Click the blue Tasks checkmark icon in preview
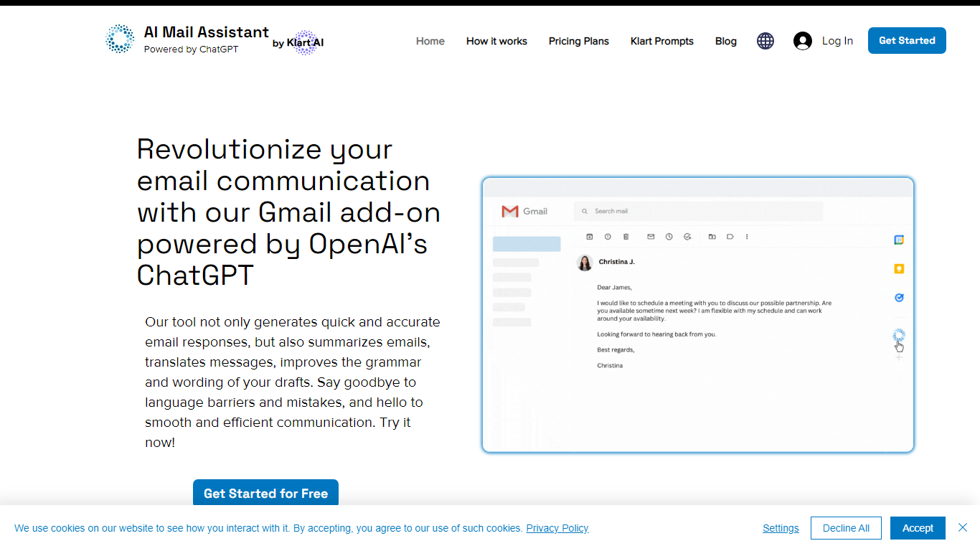 (x=898, y=298)
